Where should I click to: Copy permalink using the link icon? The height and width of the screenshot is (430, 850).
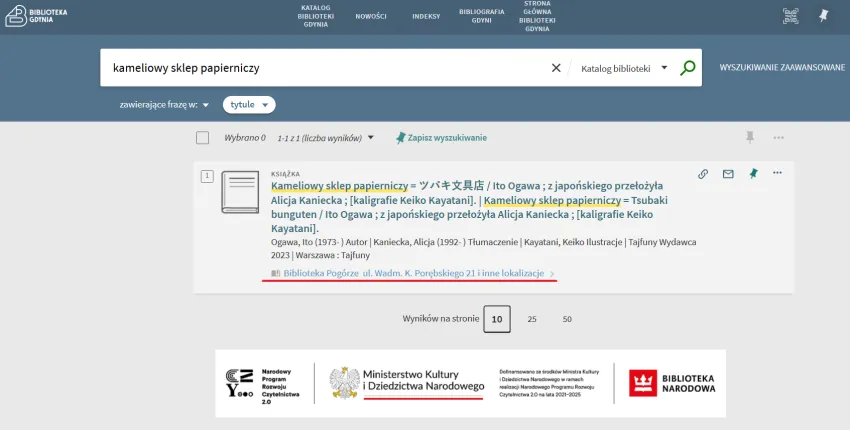703,174
